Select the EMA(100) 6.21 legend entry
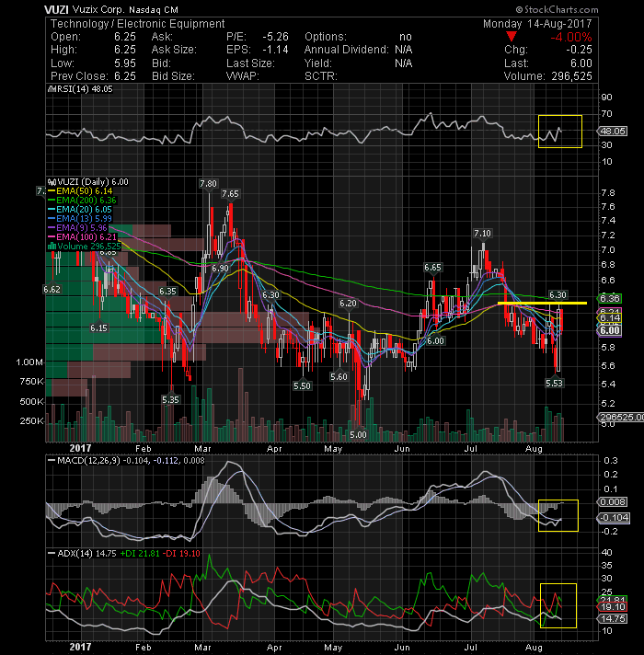644x655 pixels. point(86,236)
